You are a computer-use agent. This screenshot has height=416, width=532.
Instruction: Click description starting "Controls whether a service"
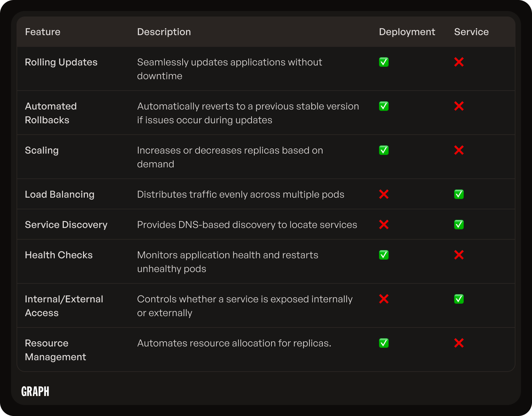click(x=245, y=306)
